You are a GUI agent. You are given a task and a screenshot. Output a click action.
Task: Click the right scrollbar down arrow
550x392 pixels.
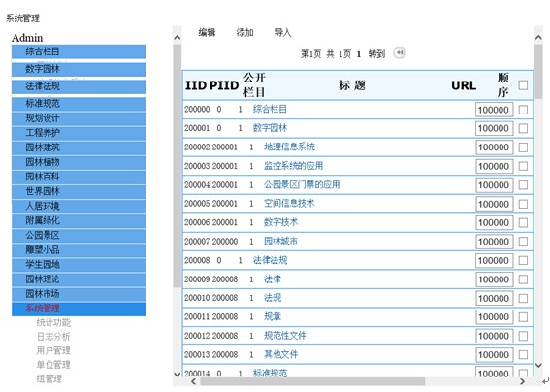[538, 366]
